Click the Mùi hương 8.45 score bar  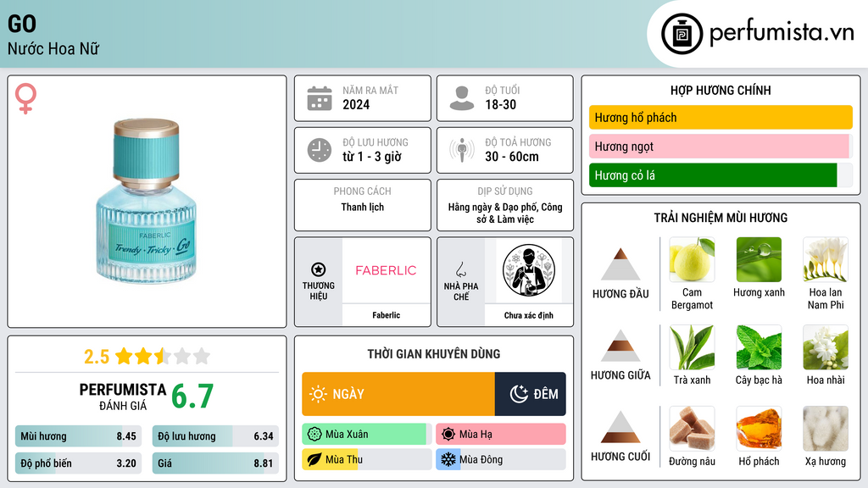[x=79, y=436]
